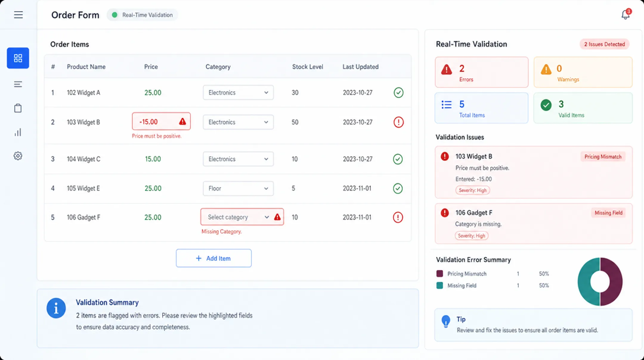Click the 'Missing Category.' error message
This screenshot has width=644, height=360.
click(x=222, y=231)
